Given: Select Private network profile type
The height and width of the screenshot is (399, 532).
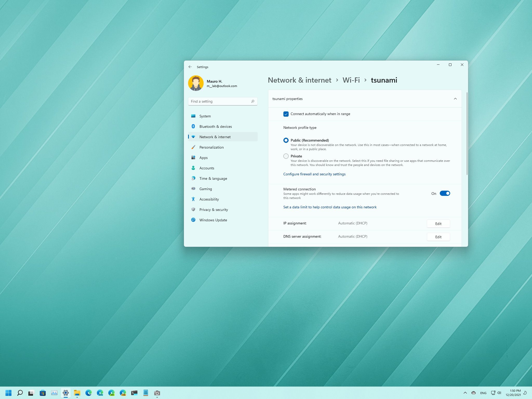Looking at the screenshot, I should (286, 156).
